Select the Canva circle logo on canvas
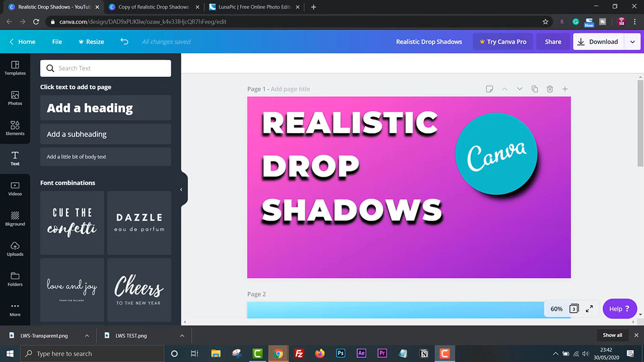The height and width of the screenshot is (362, 644). click(x=496, y=154)
